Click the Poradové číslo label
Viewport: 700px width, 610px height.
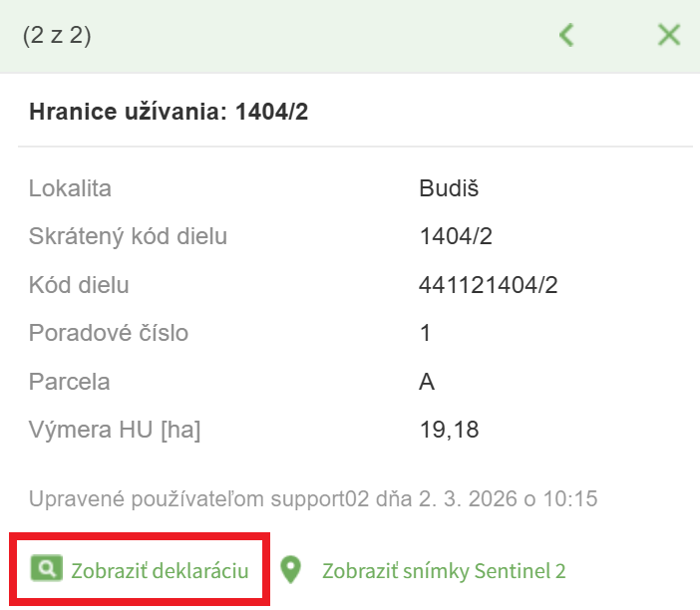tap(109, 333)
